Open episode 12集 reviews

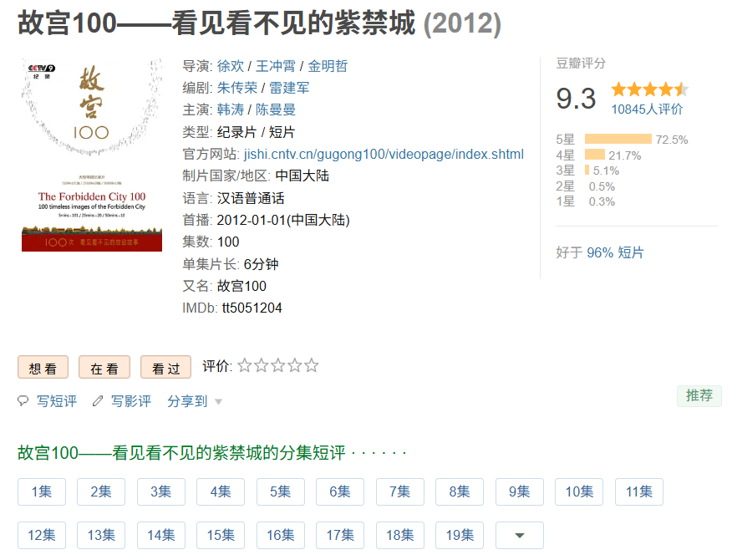tap(42, 535)
